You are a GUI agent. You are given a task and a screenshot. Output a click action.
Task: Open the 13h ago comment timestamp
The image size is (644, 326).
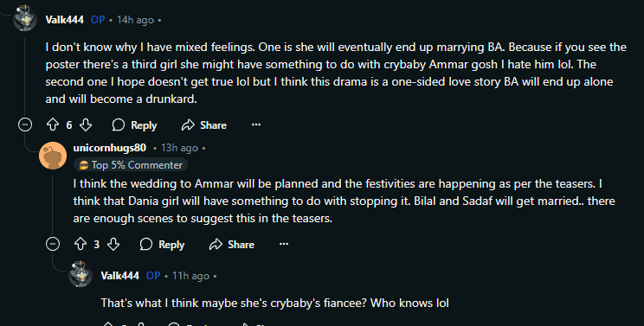(x=179, y=148)
